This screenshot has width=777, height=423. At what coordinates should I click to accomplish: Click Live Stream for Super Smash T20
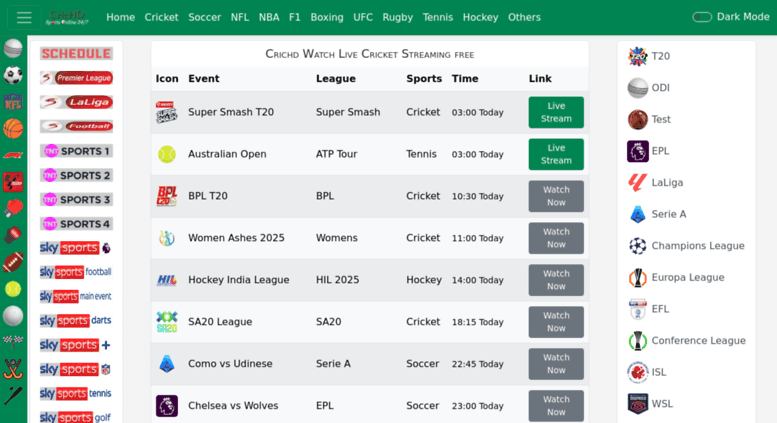coord(556,112)
